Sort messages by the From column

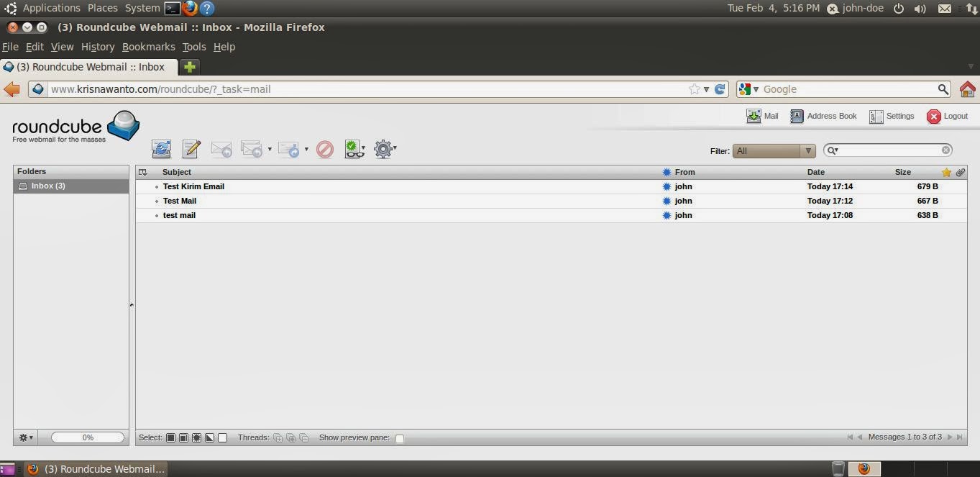pyautogui.click(x=684, y=172)
